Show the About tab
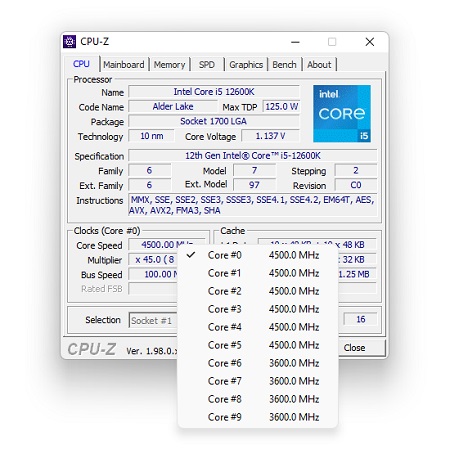 319,65
